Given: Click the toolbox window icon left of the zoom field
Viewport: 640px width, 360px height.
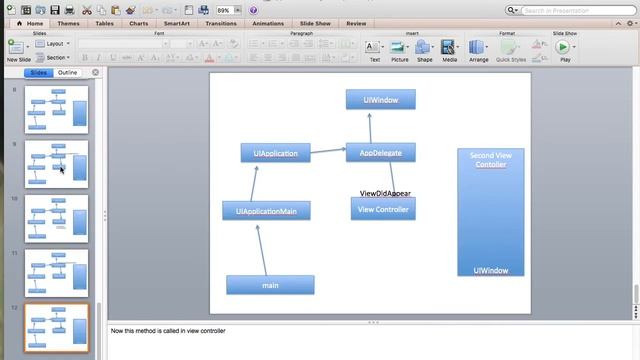Looking at the screenshot, I should click(x=189, y=10).
